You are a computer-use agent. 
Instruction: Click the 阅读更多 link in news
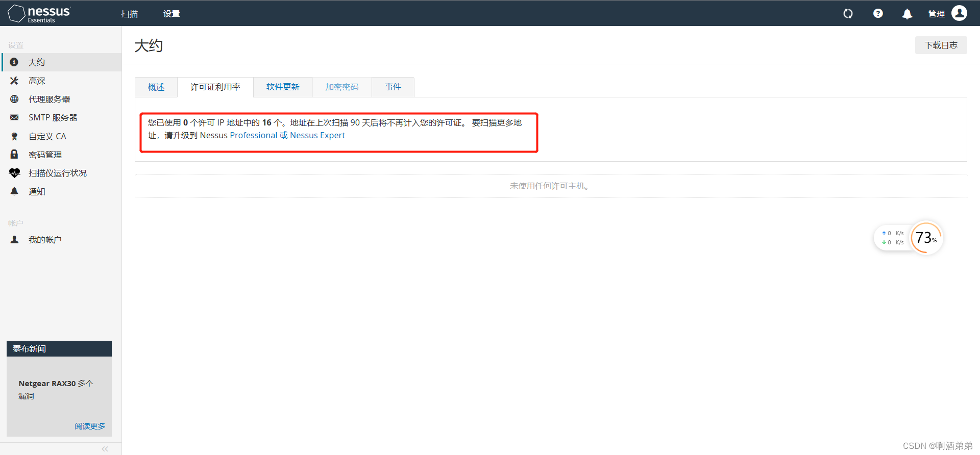coord(90,426)
